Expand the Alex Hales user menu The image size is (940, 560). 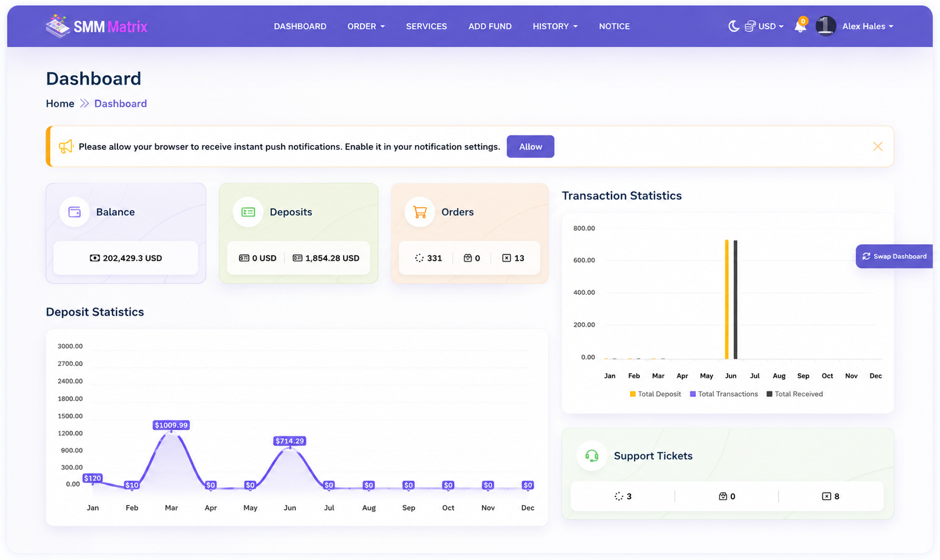[x=868, y=26]
